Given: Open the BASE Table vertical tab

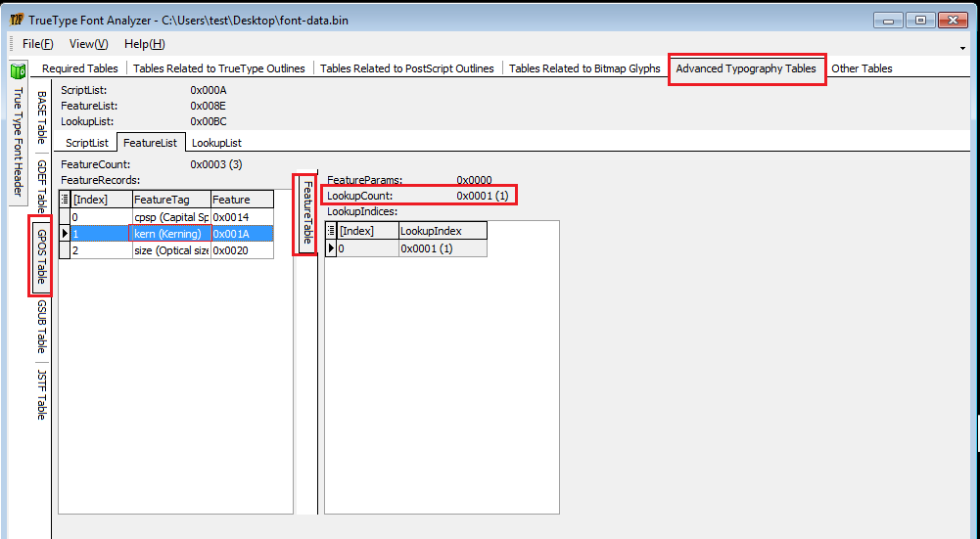Looking at the screenshot, I should click(x=41, y=117).
